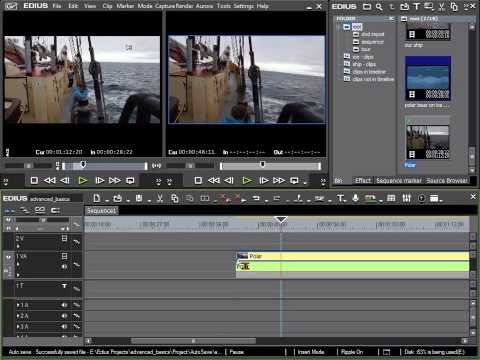Open the title tool dropdown arrow

tap(346, 200)
